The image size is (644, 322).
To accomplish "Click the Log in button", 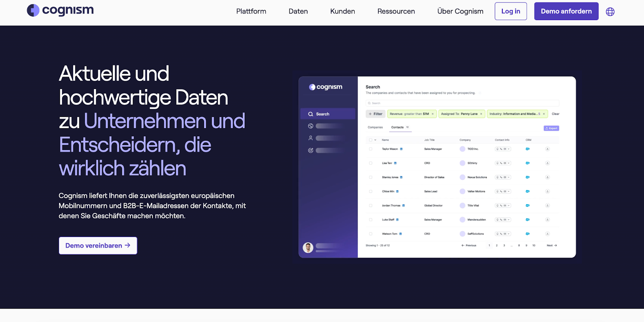I will [x=511, y=11].
